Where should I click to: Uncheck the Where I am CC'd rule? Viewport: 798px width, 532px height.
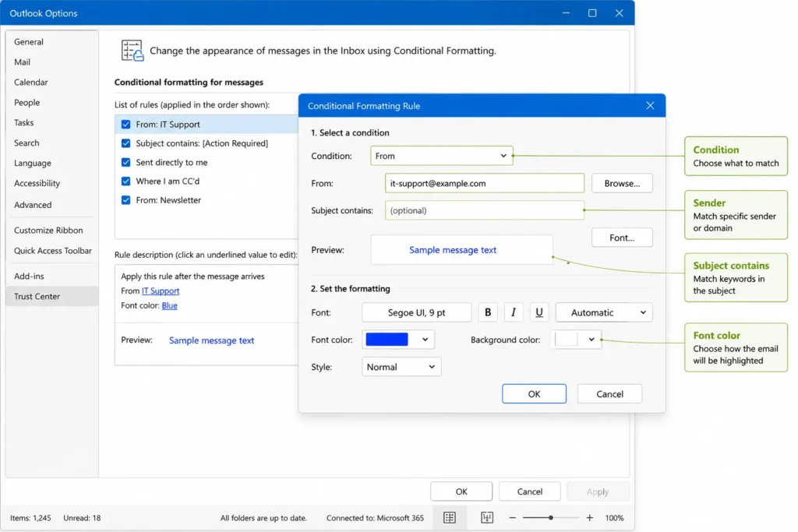(x=125, y=181)
